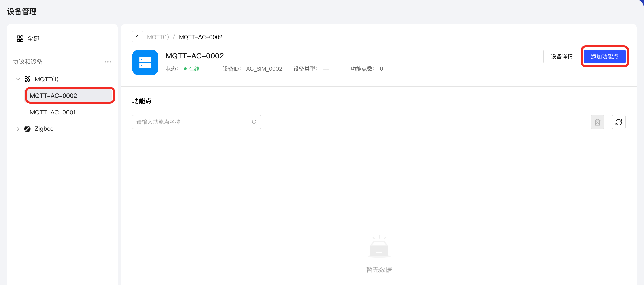
Task: Click the 设备类型 label
Action: (x=305, y=69)
